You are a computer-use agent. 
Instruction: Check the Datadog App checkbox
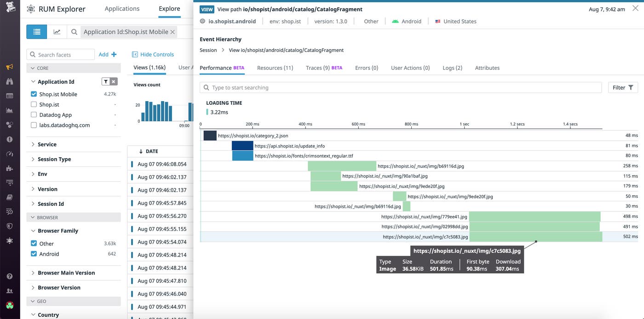click(34, 115)
